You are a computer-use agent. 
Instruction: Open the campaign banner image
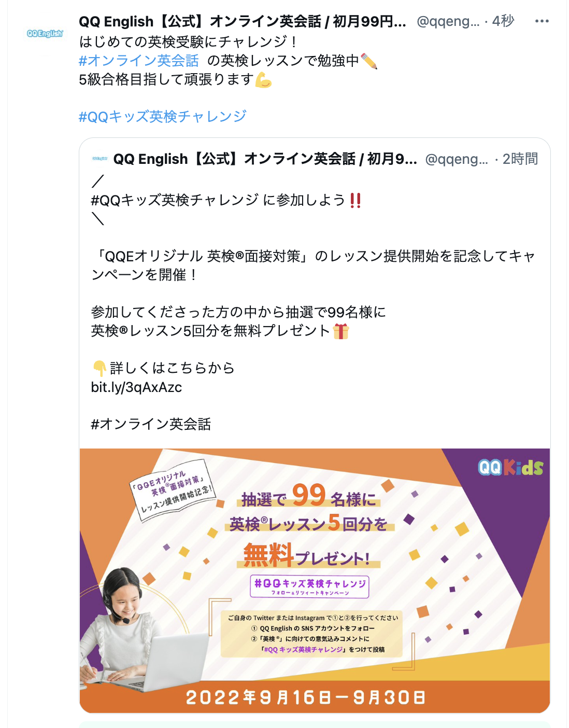coord(315,581)
